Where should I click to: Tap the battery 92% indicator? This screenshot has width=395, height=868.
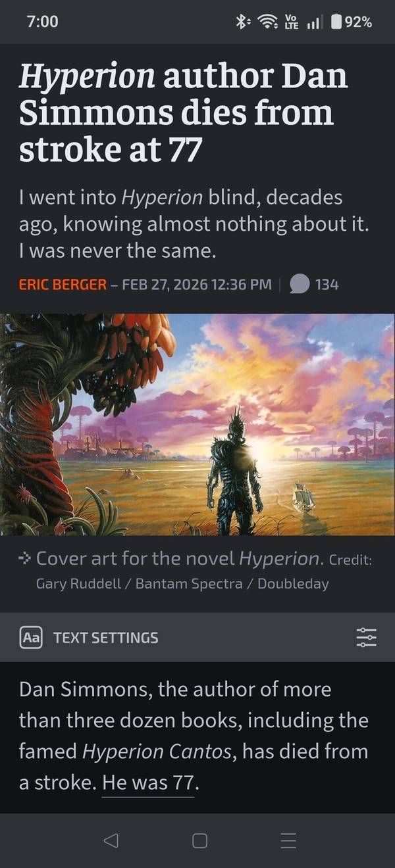(352, 22)
